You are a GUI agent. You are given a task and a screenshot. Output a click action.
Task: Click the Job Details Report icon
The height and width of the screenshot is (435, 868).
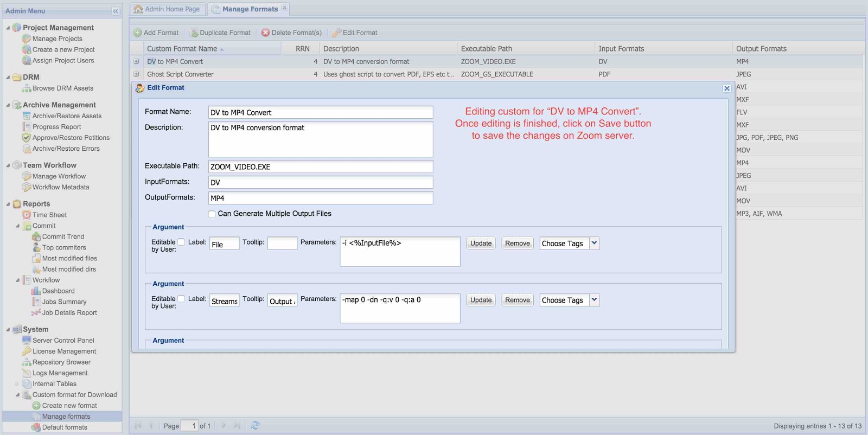tap(36, 312)
